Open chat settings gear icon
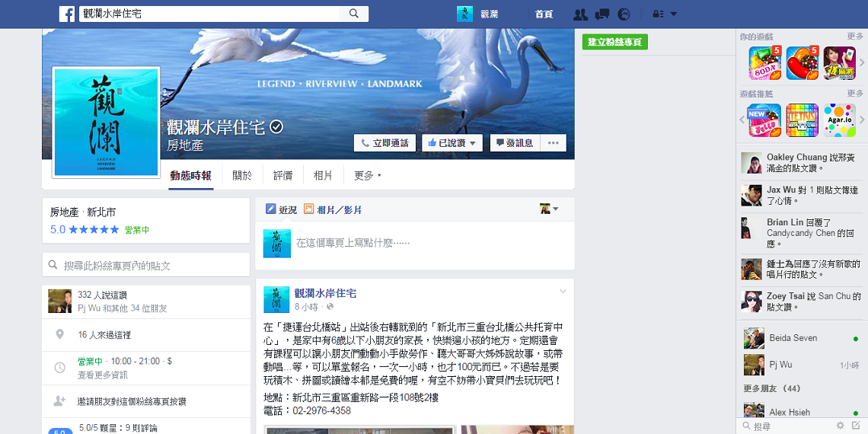 coord(841,426)
